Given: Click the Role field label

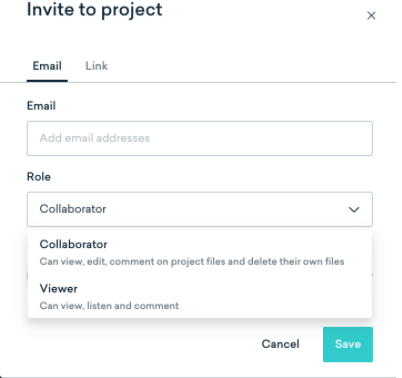Looking at the screenshot, I should (39, 177).
